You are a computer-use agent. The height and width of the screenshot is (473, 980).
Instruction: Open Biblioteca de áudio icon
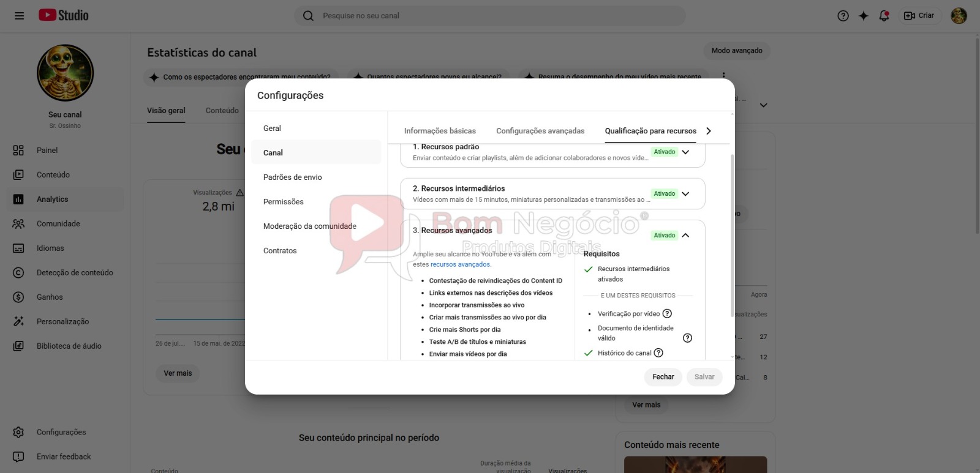18,346
